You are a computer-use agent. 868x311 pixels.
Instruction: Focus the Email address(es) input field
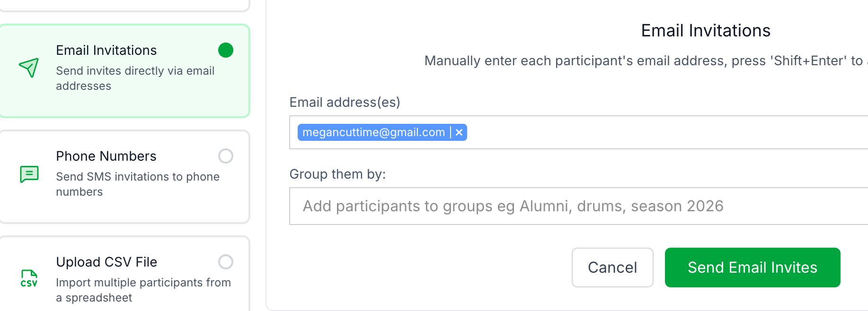pyautogui.click(x=663, y=132)
